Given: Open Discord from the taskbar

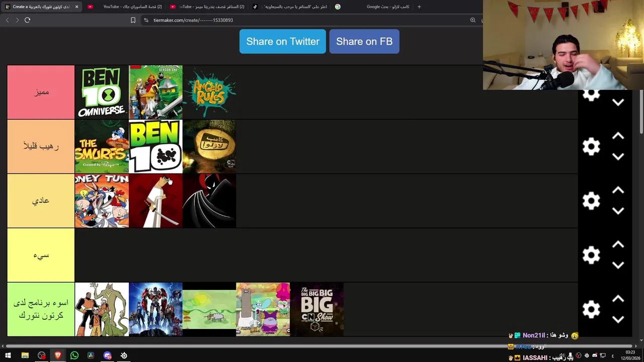Looking at the screenshot, I should pos(107,355).
